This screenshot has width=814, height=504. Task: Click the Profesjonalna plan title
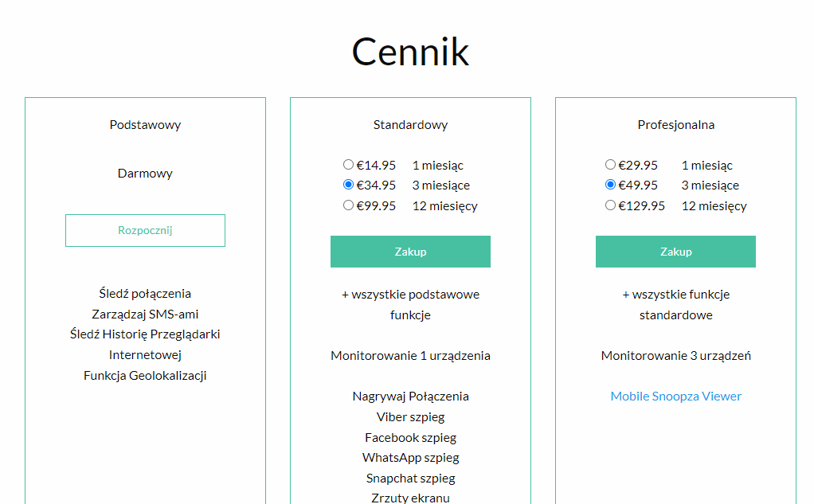(x=676, y=125)
